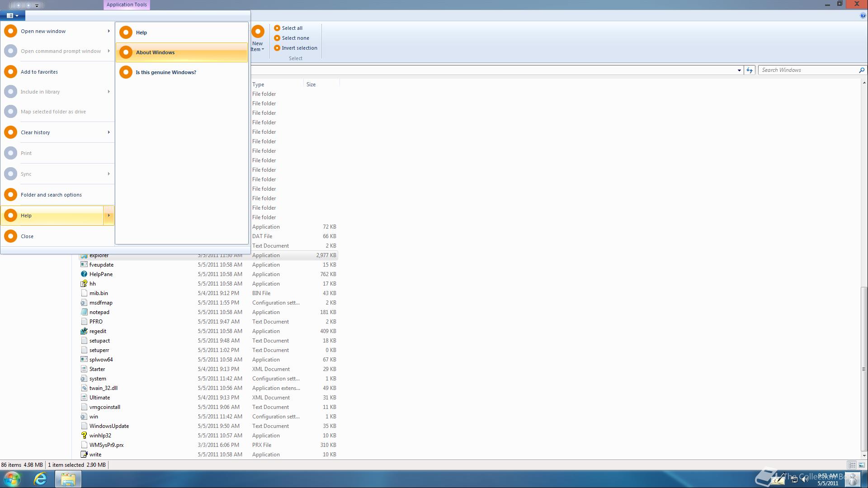Choose Is this genuine Windows? entry
Screen dimensions: 868x488
tap(182, 72)
